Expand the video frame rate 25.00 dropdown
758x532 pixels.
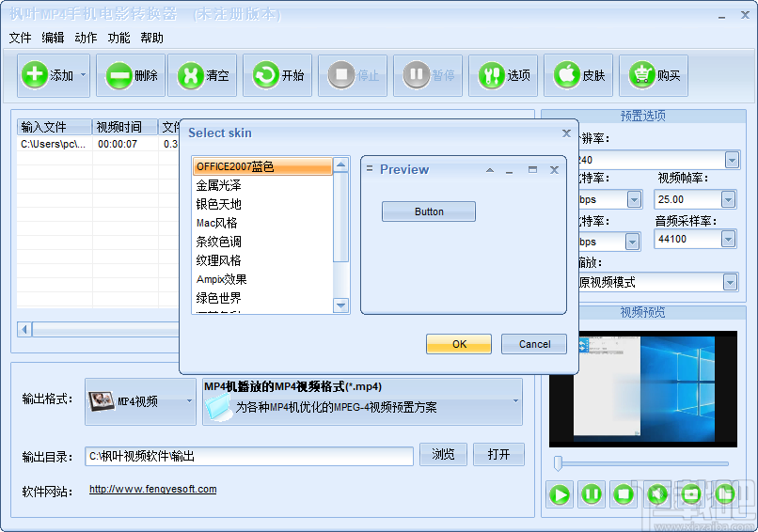click(x=728, y=199)
